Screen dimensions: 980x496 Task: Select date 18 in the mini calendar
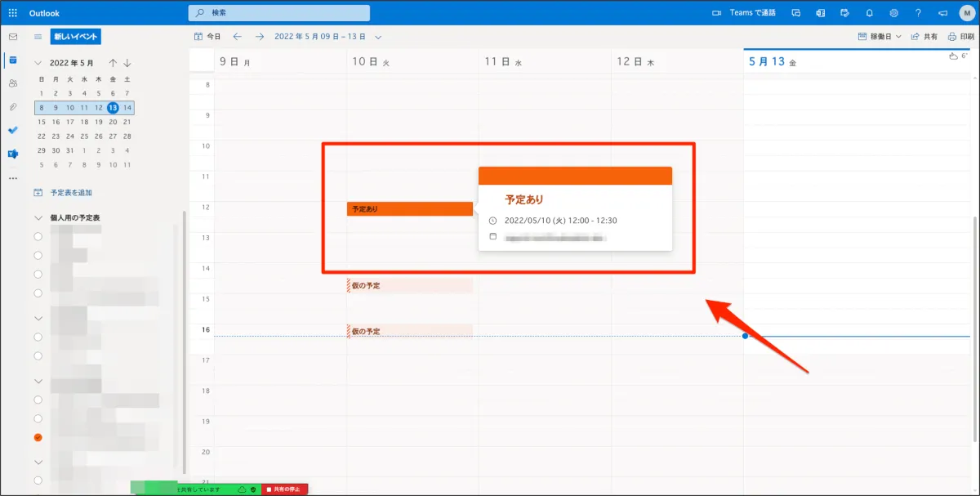[84, 122]
